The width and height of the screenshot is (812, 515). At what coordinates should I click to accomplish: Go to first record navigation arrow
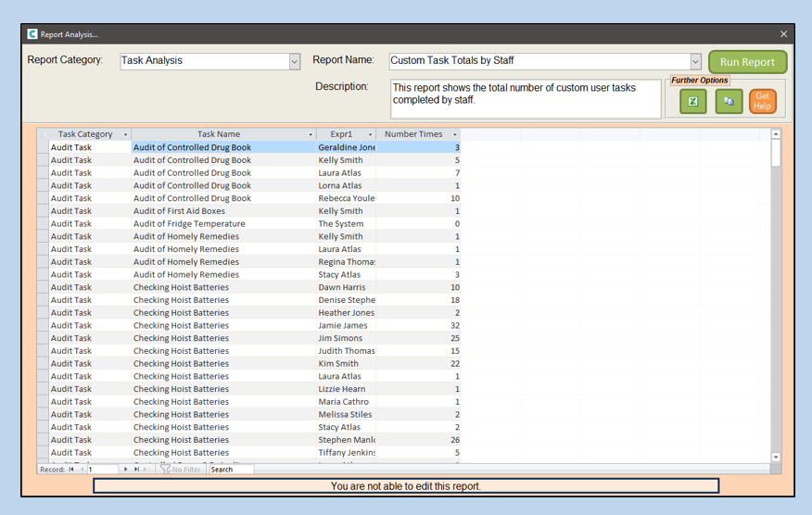(x=71, y=470)
